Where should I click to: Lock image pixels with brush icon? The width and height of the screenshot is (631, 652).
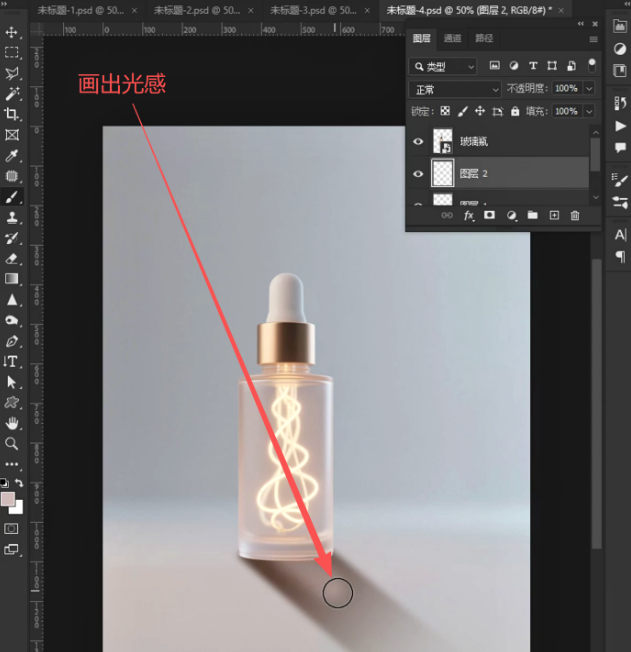tap(463, 111)
